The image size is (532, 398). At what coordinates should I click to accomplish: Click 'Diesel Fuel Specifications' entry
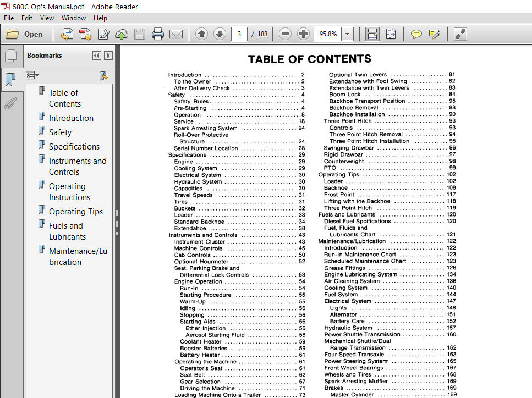[390, 221]
